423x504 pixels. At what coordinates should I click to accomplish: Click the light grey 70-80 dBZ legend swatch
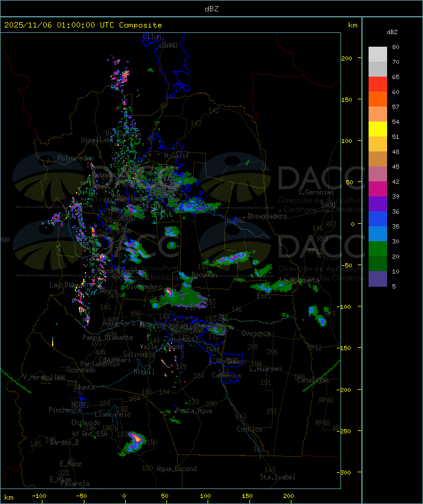[x=378, y=54]
